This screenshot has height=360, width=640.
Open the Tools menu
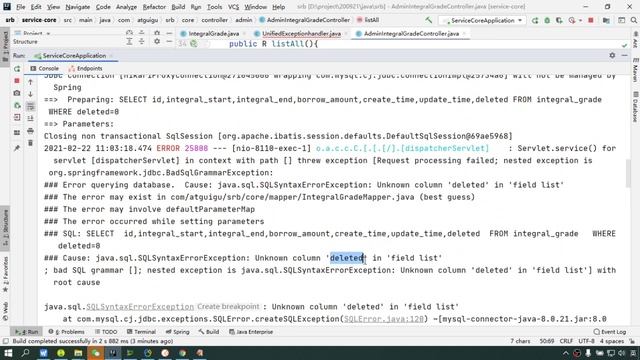click(x=214, y=7)
